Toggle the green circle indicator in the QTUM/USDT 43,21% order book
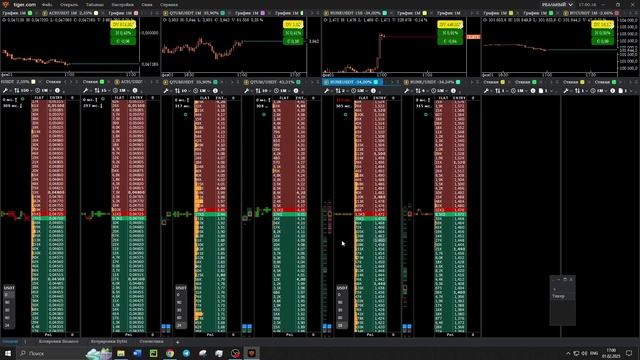 [264, 114]
